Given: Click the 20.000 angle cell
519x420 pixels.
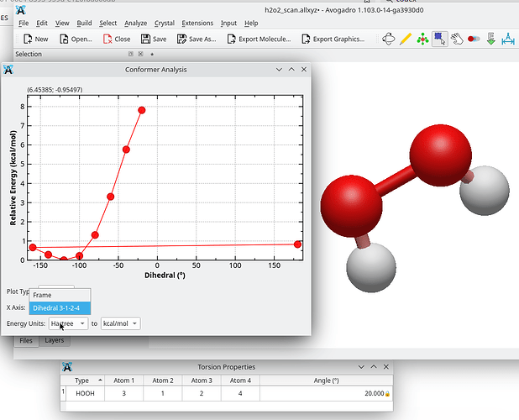Looking at the screenshot, I should [x=327, y=393].
